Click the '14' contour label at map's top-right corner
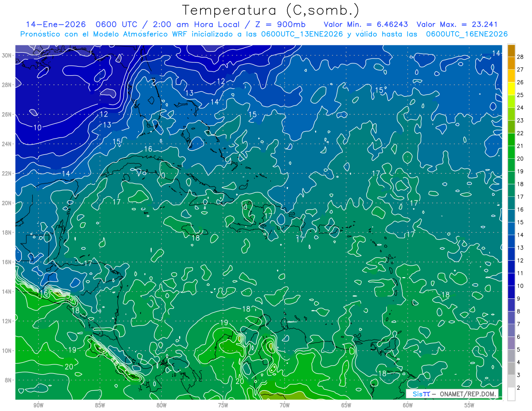Screen dimensions: 532x411 [497, 53]
